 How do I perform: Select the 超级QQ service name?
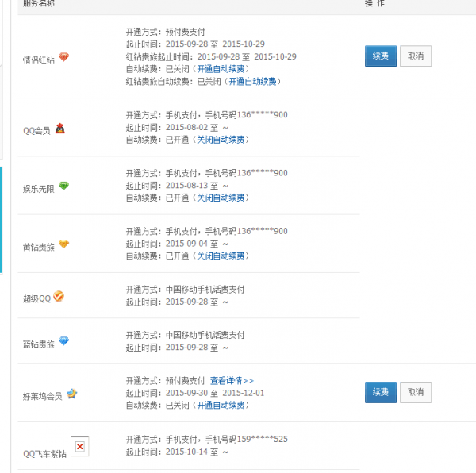(x=36, y=298)
